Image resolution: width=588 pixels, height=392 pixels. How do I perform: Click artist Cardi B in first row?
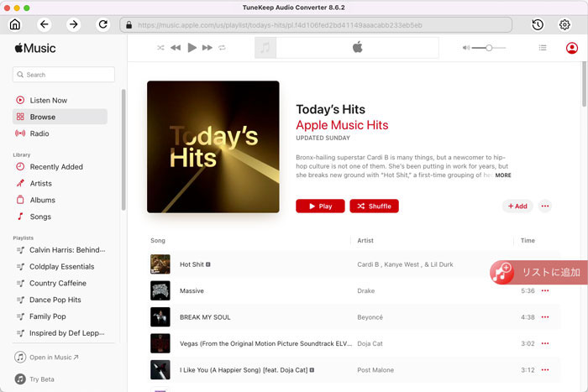[368, 264]
